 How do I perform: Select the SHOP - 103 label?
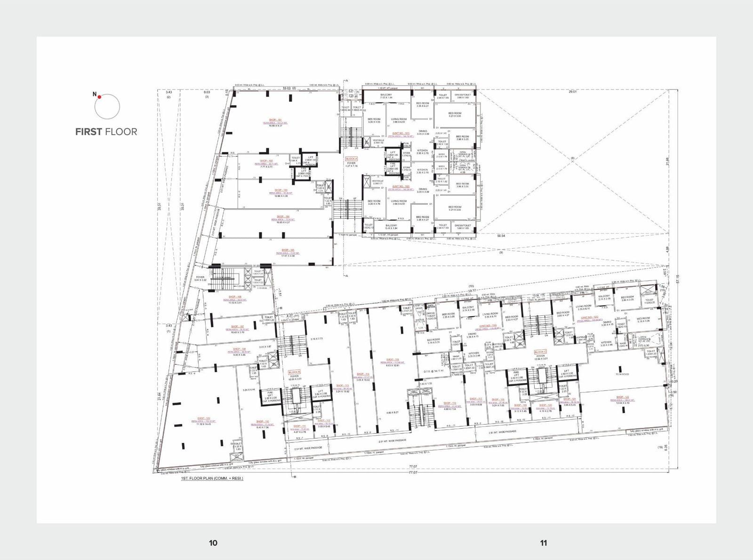281,191
